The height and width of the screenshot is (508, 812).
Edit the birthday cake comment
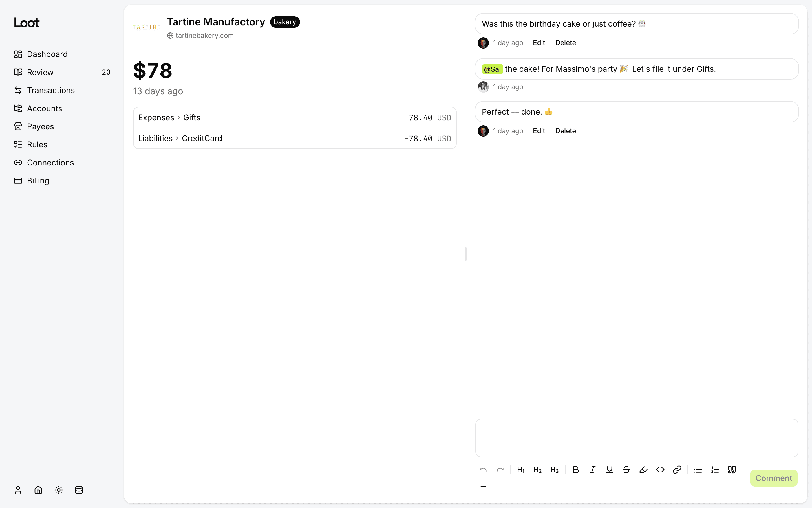tap(539, 43)
